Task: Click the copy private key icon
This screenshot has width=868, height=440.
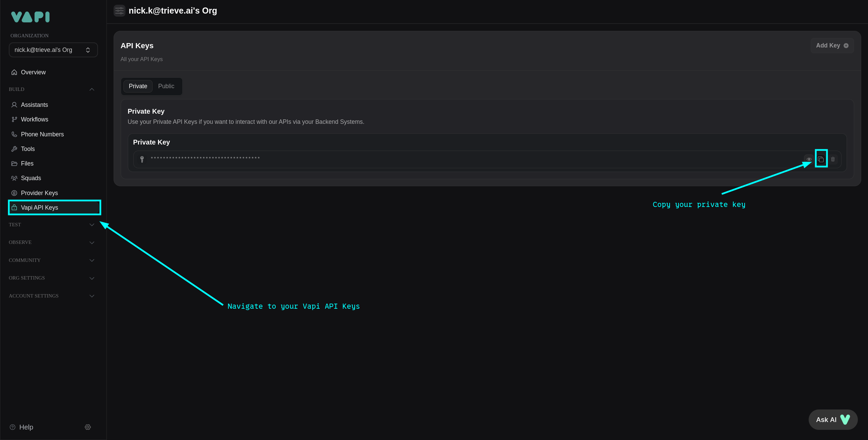Action: (x=821, y=159)
